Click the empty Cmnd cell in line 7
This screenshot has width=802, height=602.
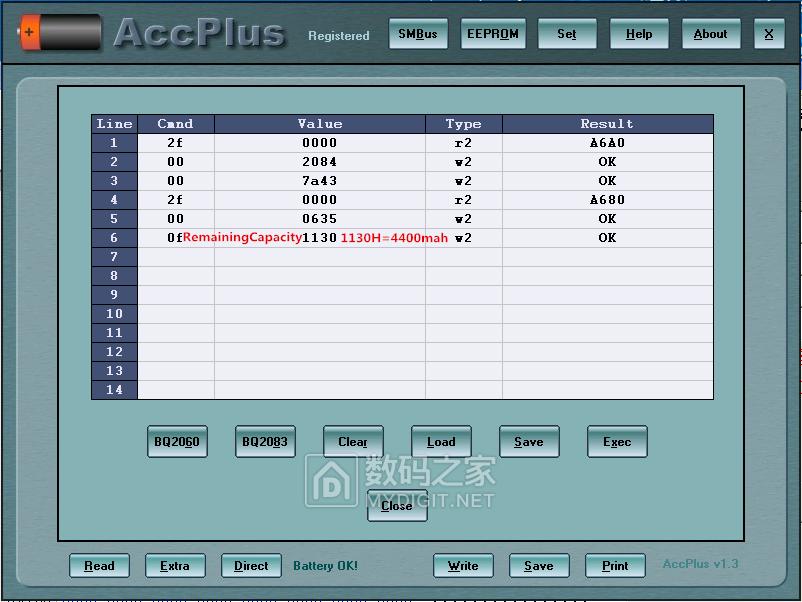[x=175, y=257]
